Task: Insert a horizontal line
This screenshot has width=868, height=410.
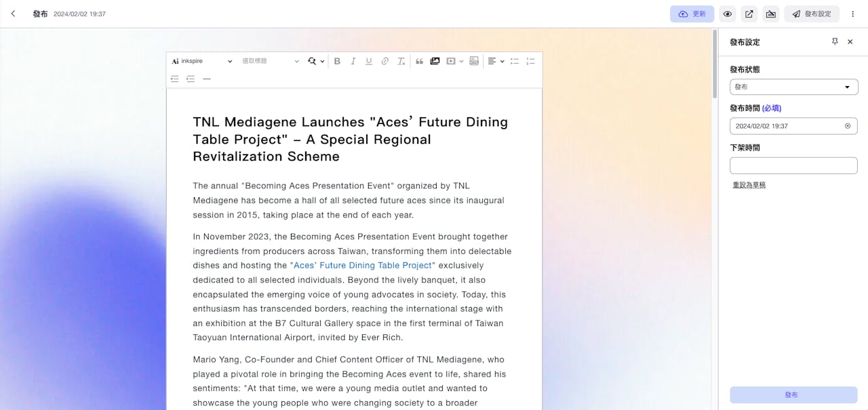Action: pos(207,79)
